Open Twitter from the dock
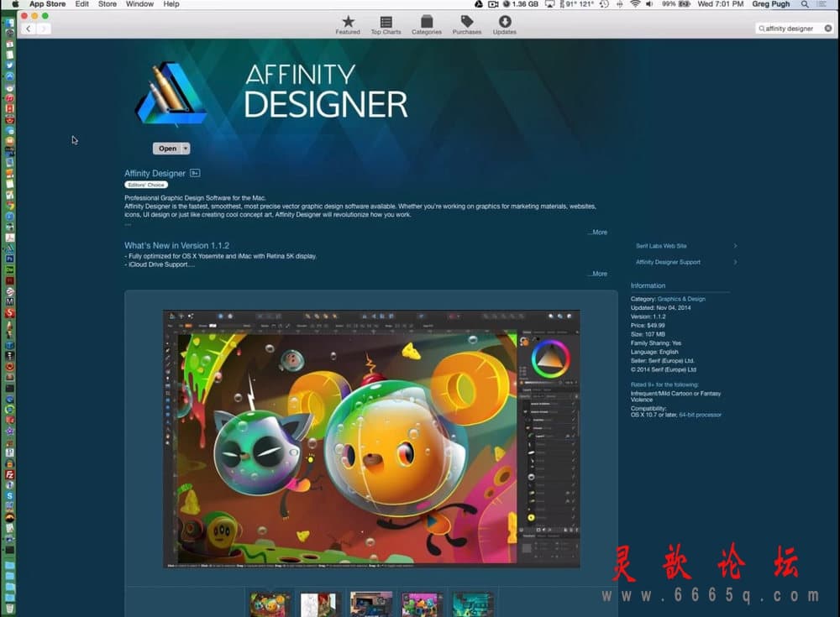The image size is (840, 617). tap(9, 65)
